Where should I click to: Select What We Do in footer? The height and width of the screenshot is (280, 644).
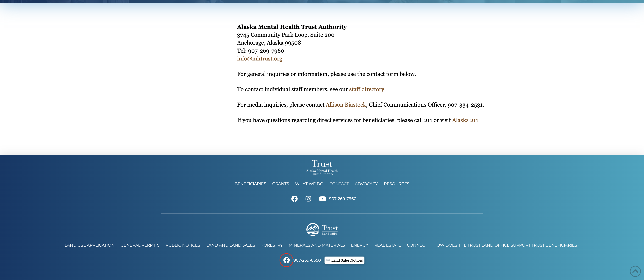tap(309, 184)
